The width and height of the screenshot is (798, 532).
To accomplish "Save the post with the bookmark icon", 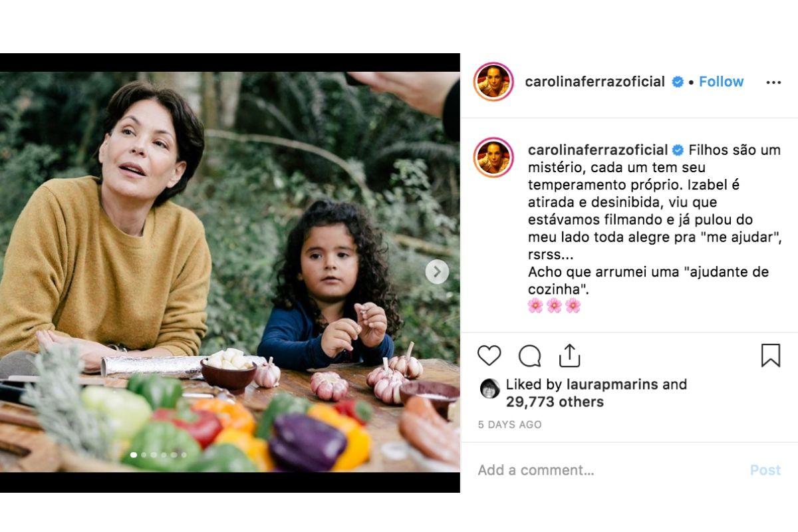I will pyautogui.click(x=770, y=356).
